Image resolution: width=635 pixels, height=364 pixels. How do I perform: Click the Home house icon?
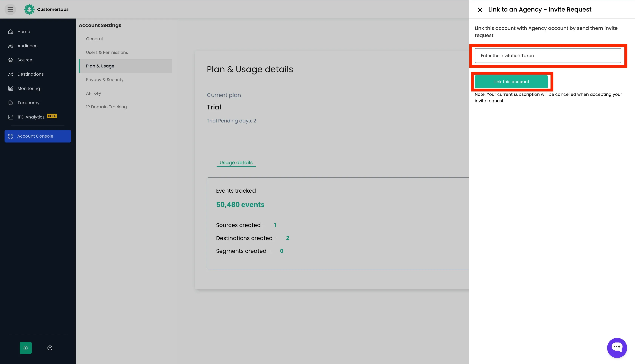11,32
